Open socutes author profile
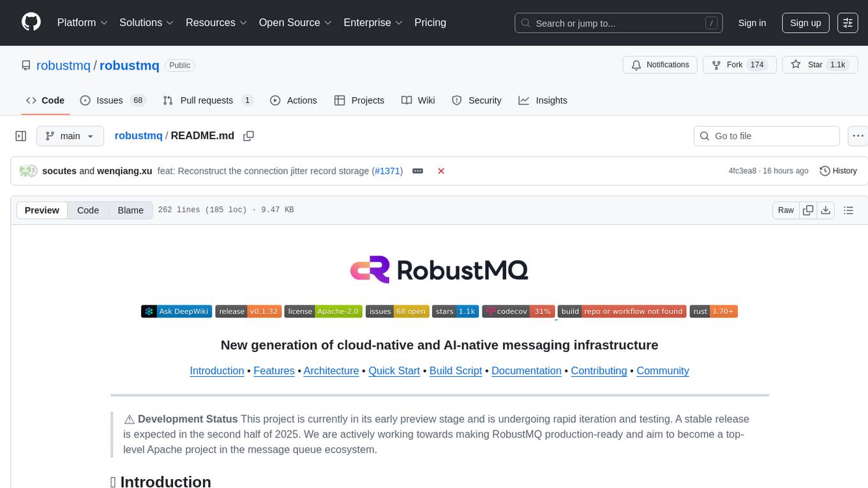Viewport: 868px width, 488px height. [59, 171]
